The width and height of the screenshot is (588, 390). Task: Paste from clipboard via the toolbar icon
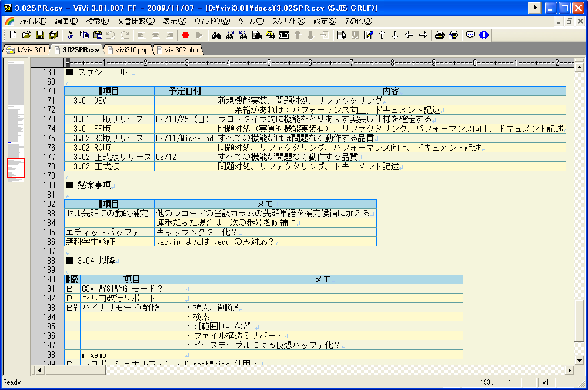pyautogui.click(x=98, y=35)
